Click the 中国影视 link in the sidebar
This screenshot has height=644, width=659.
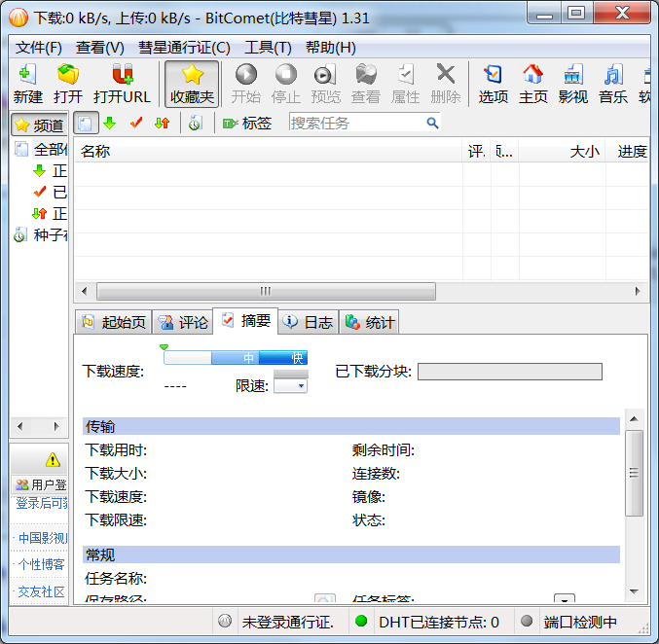42,538
